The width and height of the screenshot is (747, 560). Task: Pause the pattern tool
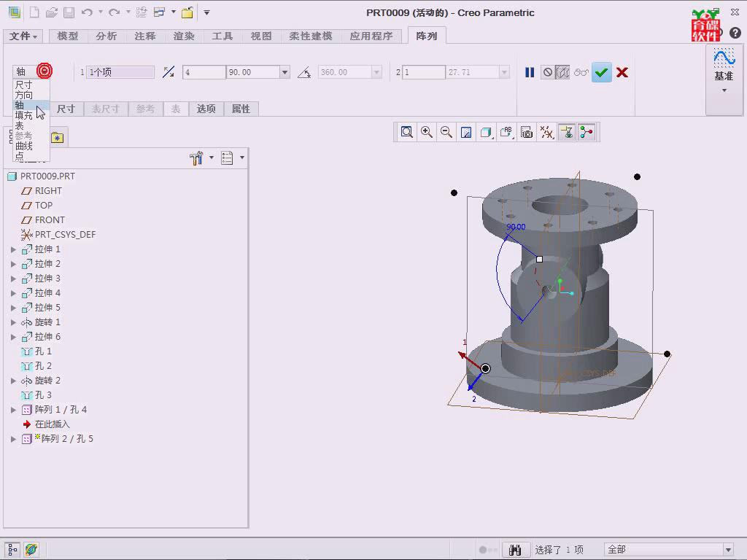tap(530, 72)
